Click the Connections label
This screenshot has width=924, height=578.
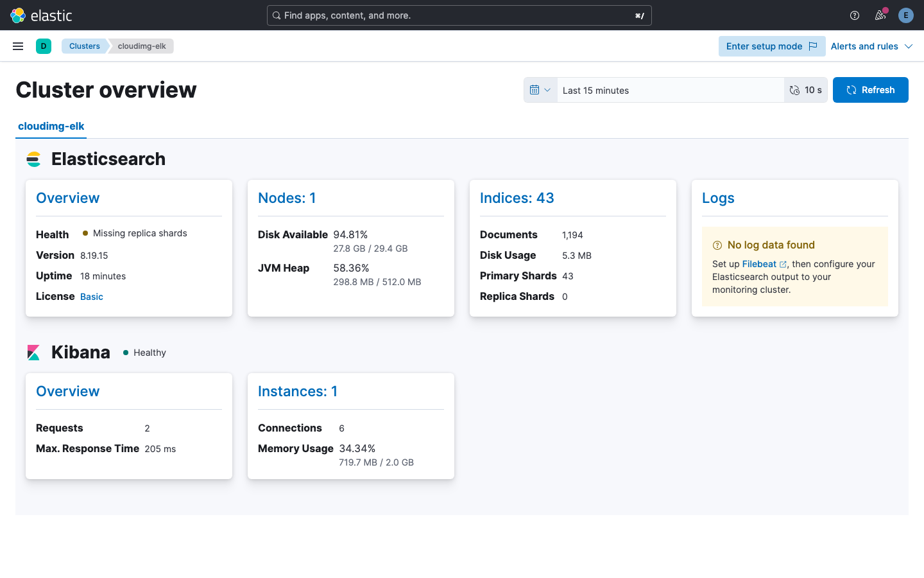(290, 428)
